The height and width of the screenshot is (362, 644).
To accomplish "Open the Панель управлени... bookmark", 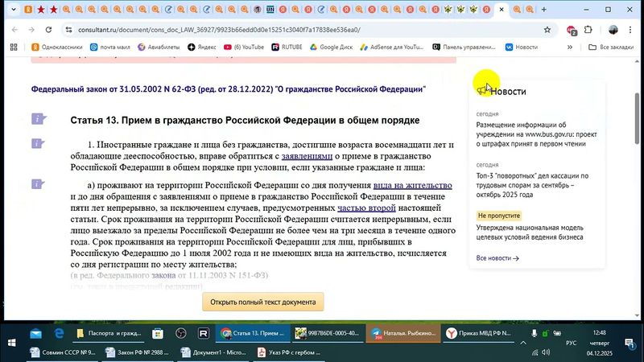I will pos(464,47).
